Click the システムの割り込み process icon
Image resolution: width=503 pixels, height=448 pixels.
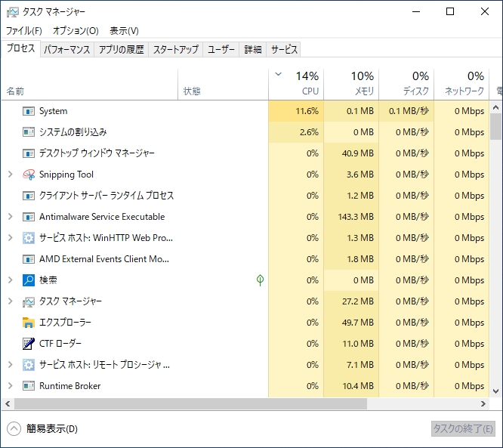click(29, 132)
